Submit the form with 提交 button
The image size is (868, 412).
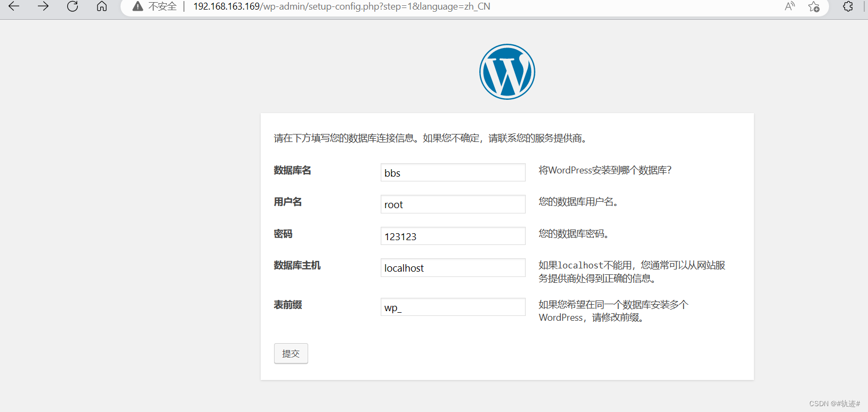pyautogui.click(x=291, y=353)
